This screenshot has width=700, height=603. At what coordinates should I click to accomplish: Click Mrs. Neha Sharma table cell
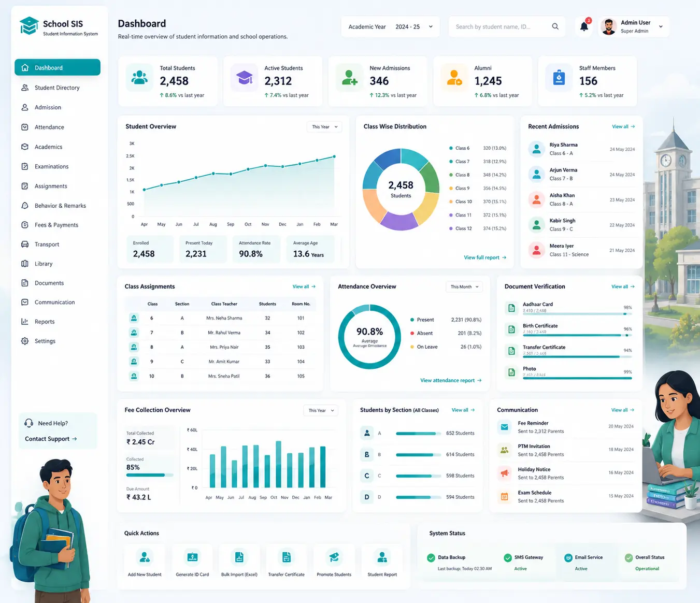224,318
